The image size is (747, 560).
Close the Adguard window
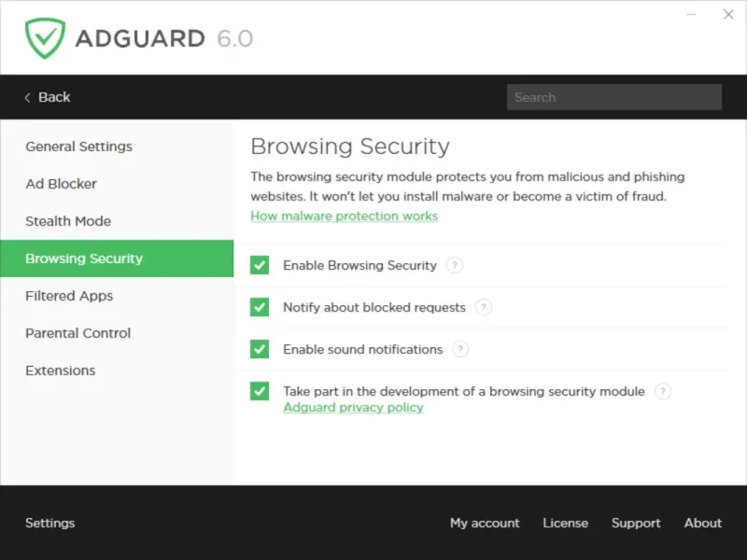728,15
